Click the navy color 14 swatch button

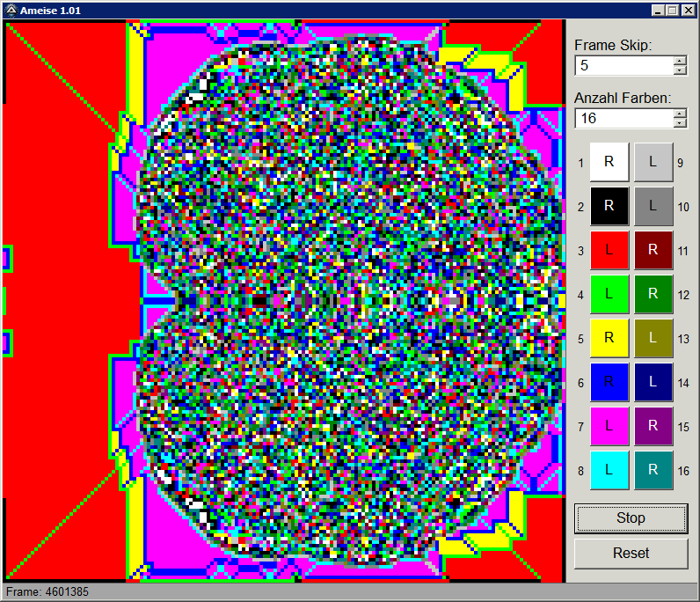coord(653,382)
